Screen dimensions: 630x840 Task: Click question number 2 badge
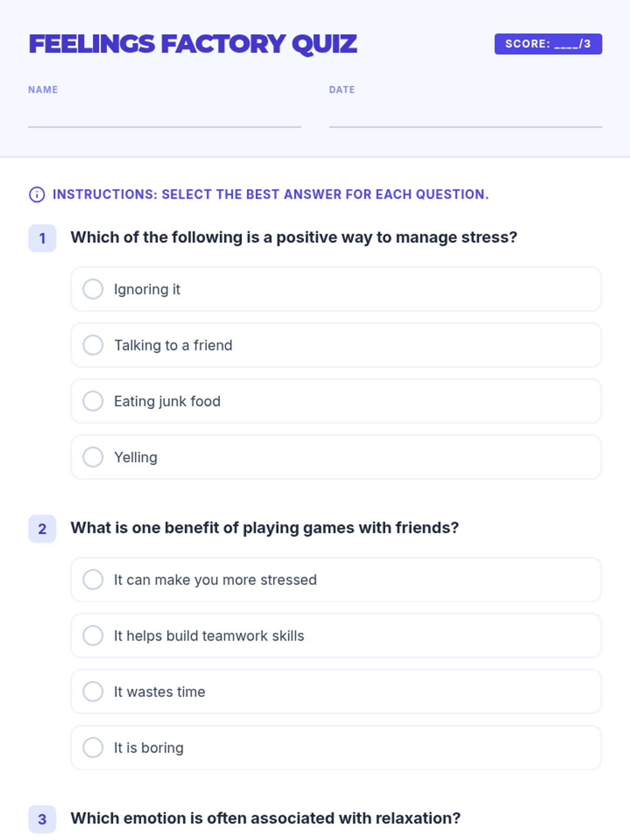point(42,529)
